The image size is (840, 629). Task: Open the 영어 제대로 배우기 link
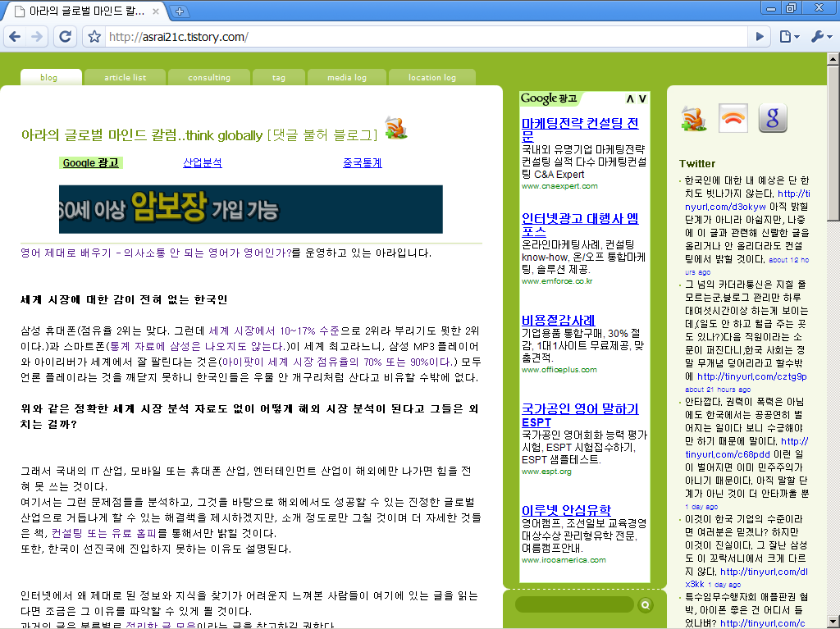tap(156, 253)
